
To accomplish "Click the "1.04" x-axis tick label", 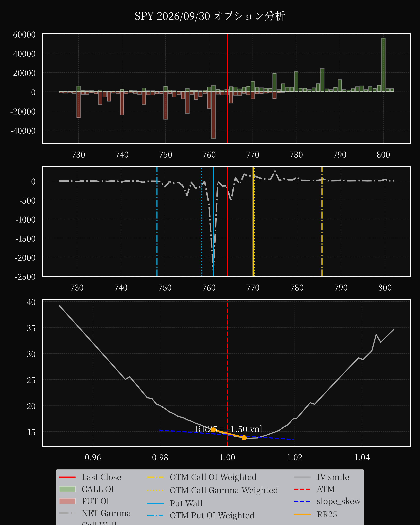I will click(x=362, y=457).
